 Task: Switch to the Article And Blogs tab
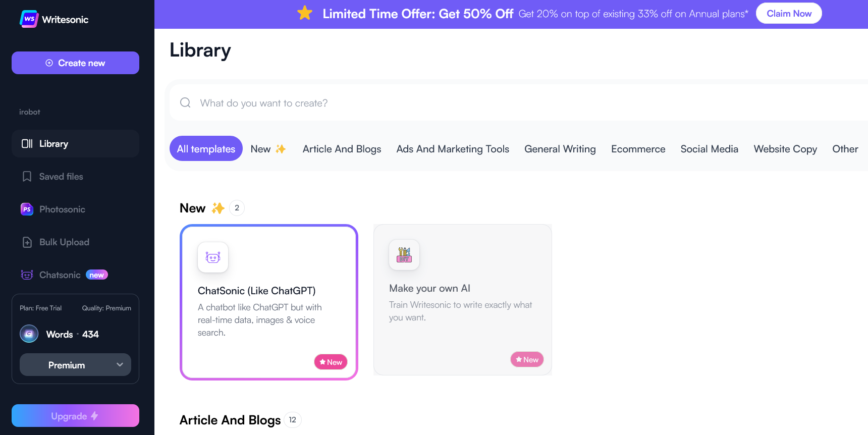342,149
